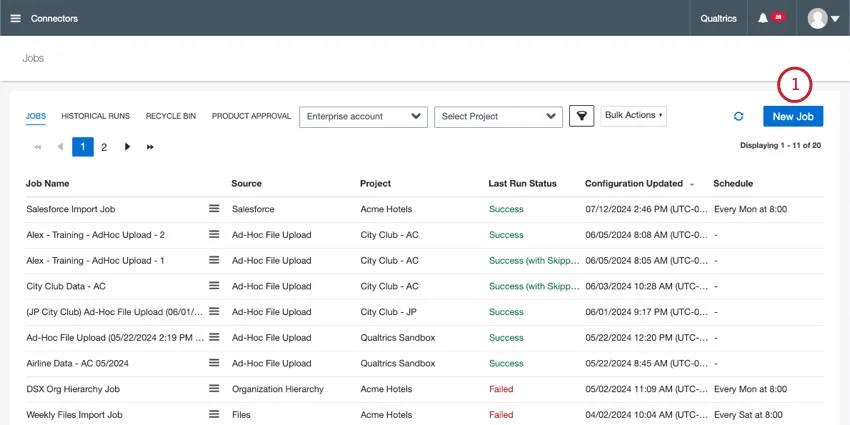
Task: Click the filter funnel icon
Action: (581, 116)
